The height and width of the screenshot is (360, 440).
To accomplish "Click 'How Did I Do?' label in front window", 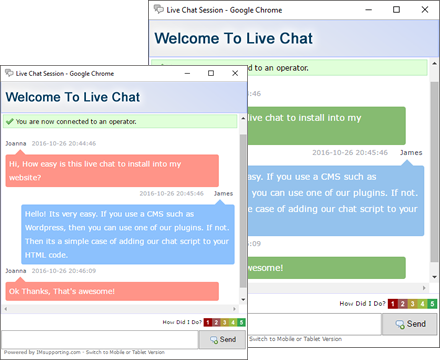I will coord(182,322).
